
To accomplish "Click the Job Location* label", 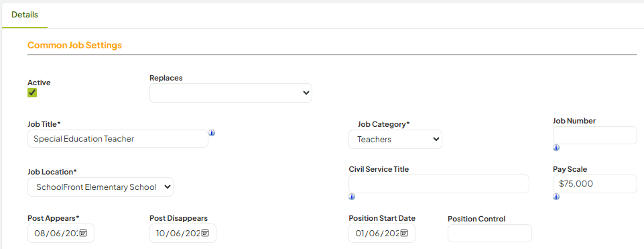I will [x=52, y=172].
